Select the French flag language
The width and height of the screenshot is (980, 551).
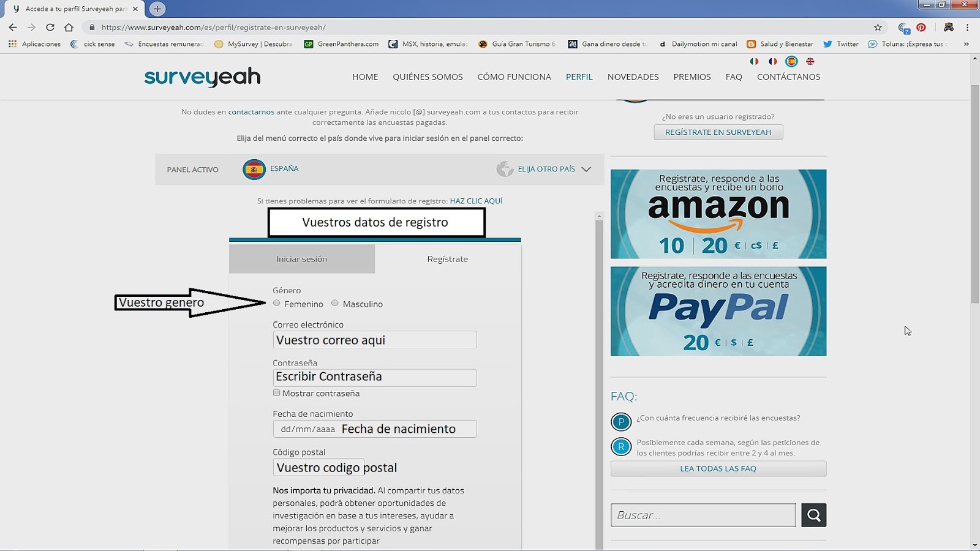tap(772, 61)
